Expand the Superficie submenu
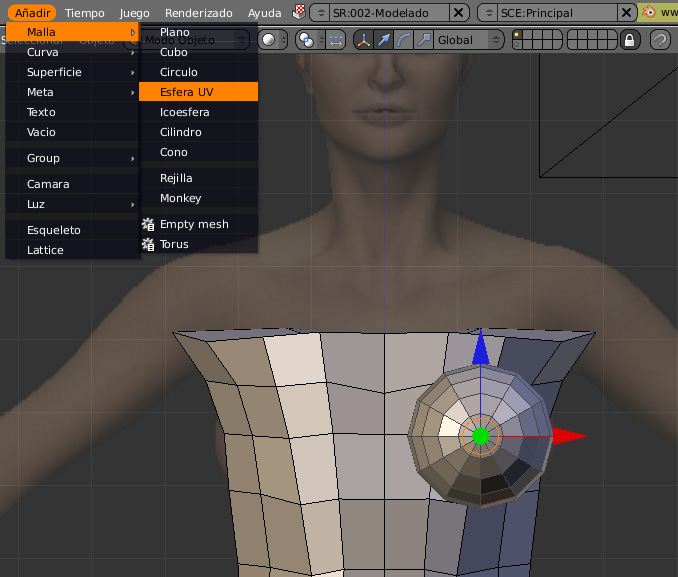678x577 pixels. (72, 72)
